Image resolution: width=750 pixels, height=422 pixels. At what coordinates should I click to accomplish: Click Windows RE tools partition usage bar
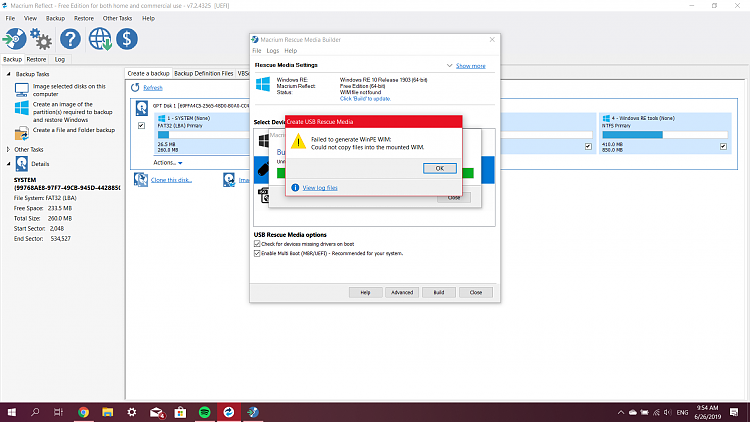click(x=665, y=135)
